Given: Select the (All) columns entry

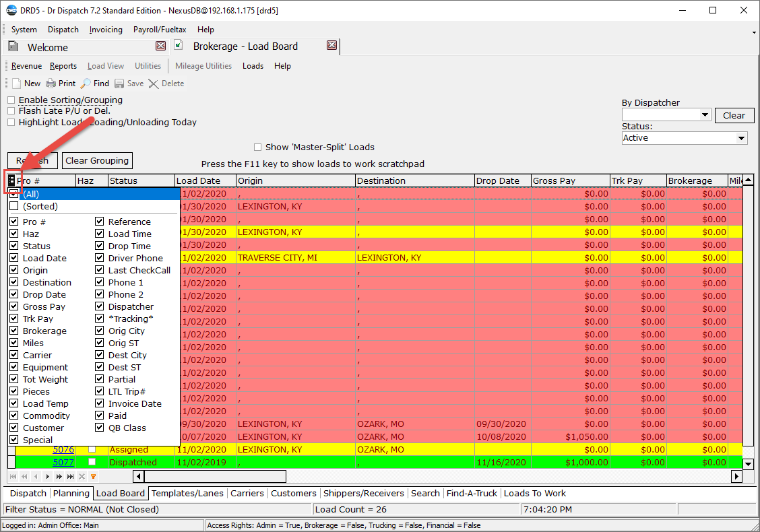Looking at the screenshot, I should pos(94,195).
